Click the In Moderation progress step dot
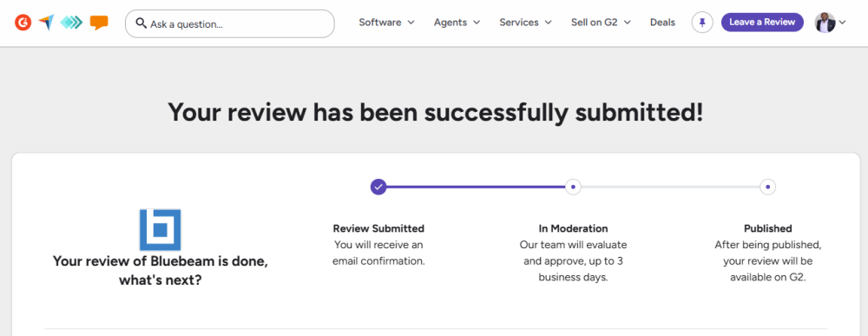The width and height of the screenshot is (868, 336). [573, 187]
